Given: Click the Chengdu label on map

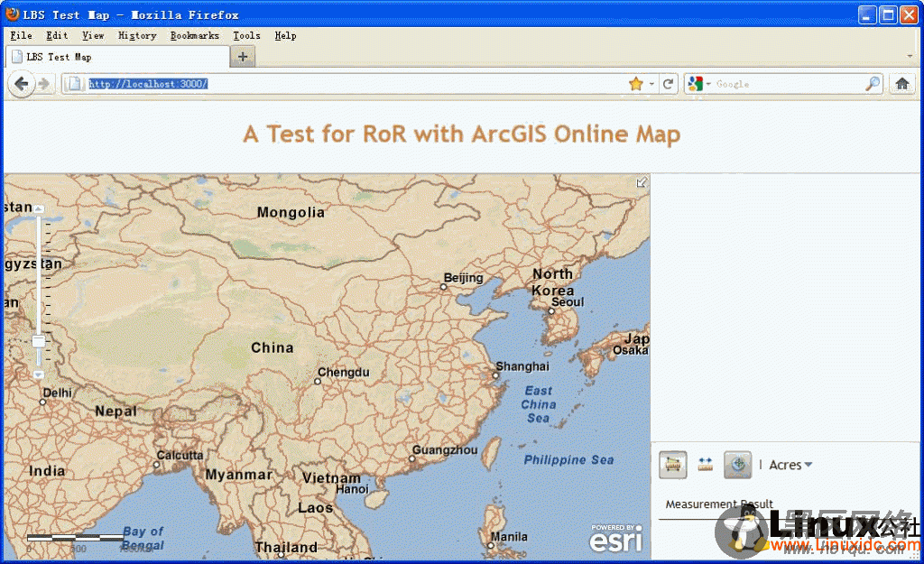Looking at the screenshot, I should pos(344,373).
